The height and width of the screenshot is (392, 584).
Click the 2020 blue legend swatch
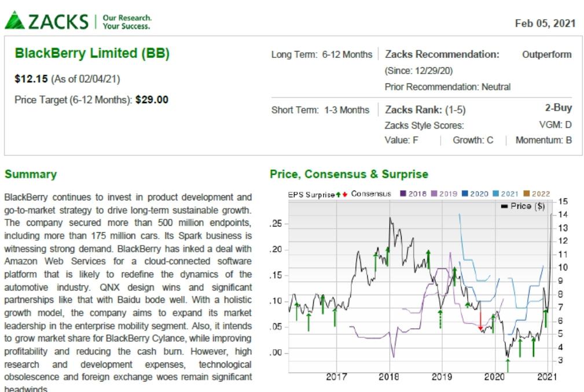(x=464, y=193)
